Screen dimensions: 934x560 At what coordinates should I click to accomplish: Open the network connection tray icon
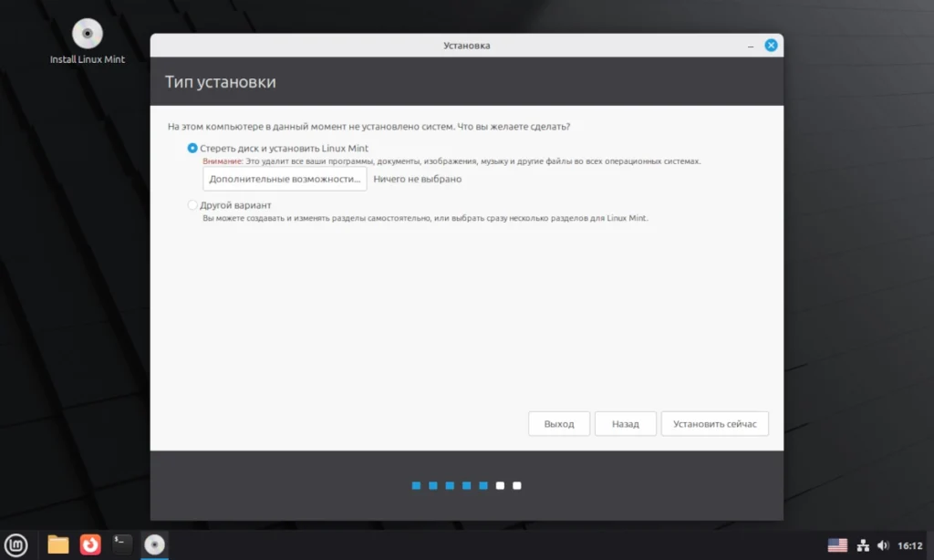tap(863, 545)
